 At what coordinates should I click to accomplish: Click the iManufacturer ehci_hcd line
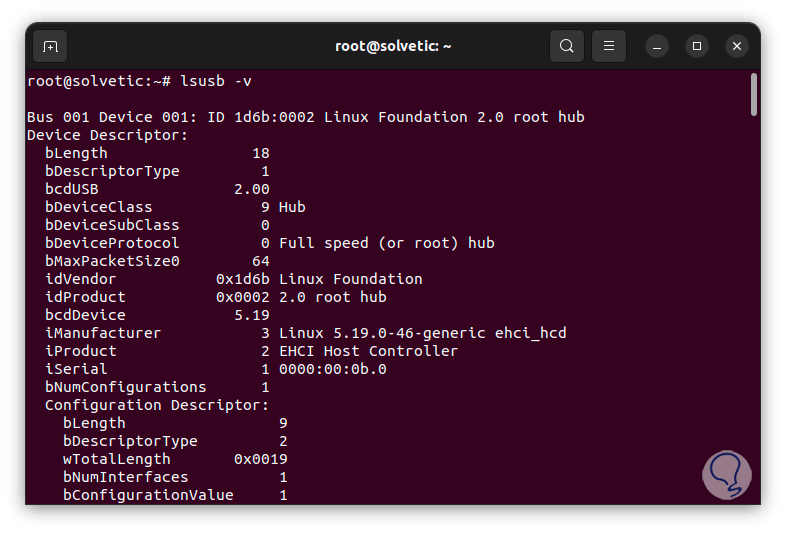pos(305,333)
